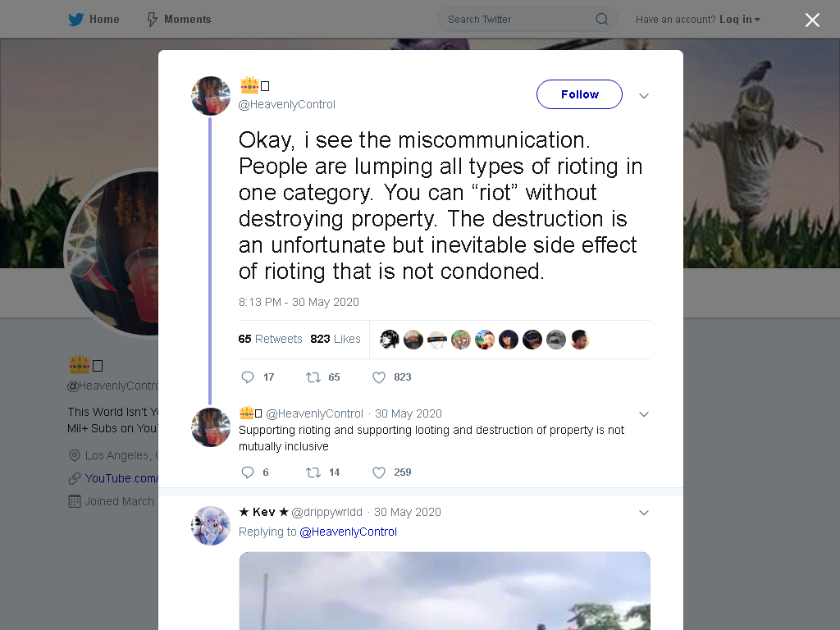Go to the Home tab
Screen dimensions: 840x630
point(94,20)
